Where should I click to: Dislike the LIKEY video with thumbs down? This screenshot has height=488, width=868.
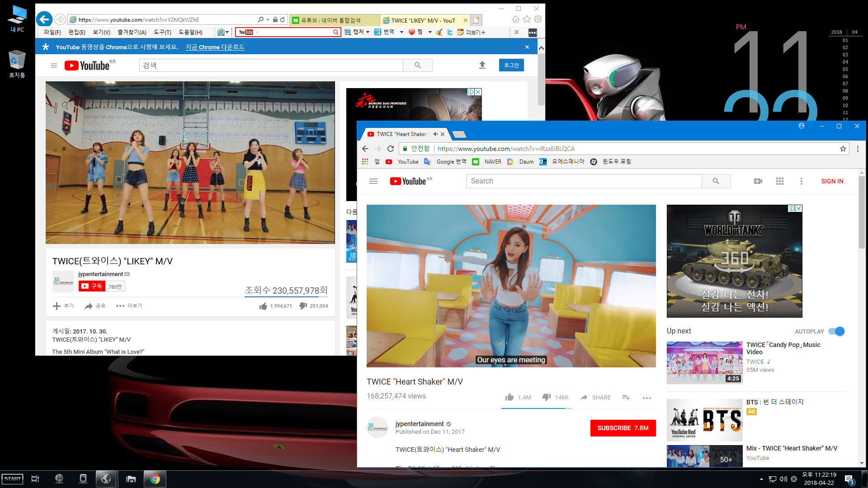pos(303,306)
